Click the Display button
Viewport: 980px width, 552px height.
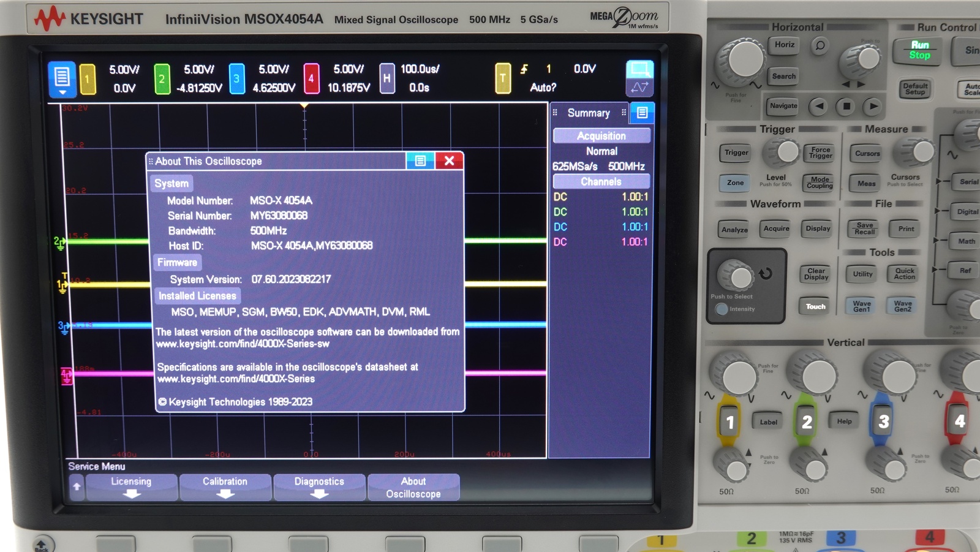coord(818,229)
